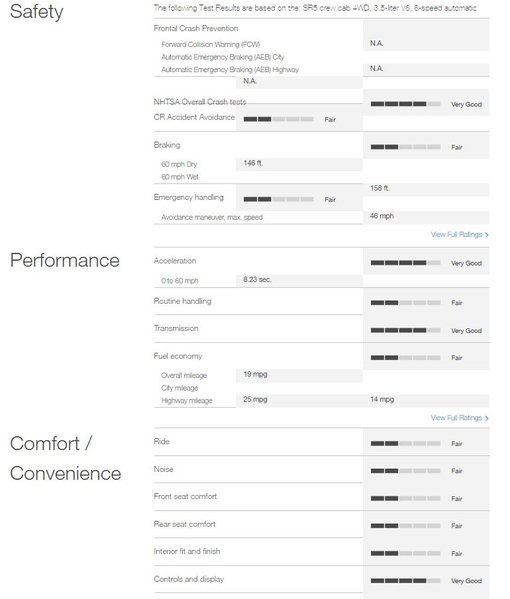This screenshot has width=510, height=599.
Task: Click the Rear seat comfort rating bar
Action: click(405, 526)
